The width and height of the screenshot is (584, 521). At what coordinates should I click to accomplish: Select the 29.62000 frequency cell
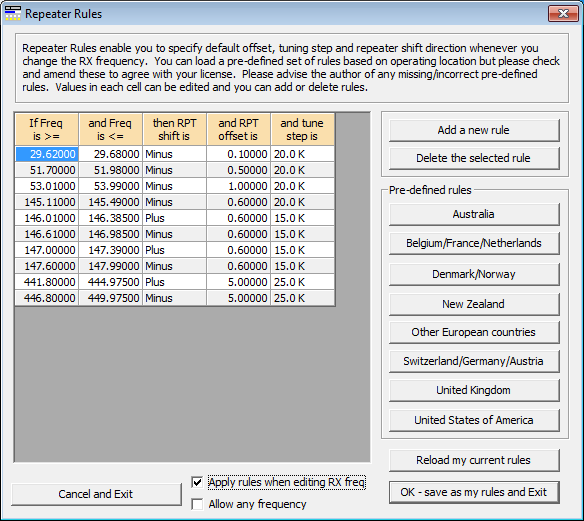47,154
